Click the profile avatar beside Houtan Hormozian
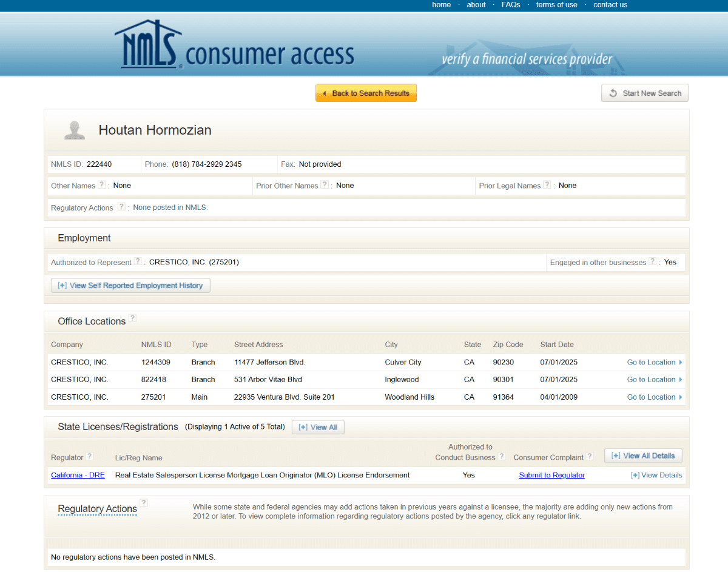 (75, 130)
